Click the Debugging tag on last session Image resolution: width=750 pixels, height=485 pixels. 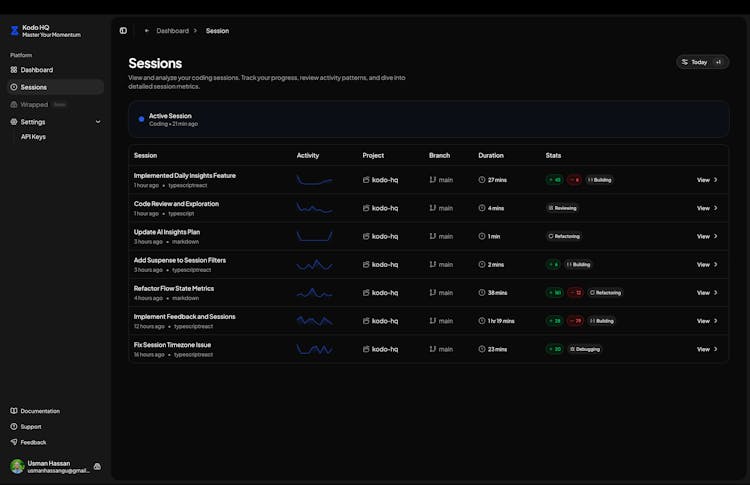[x=586, y=349]
